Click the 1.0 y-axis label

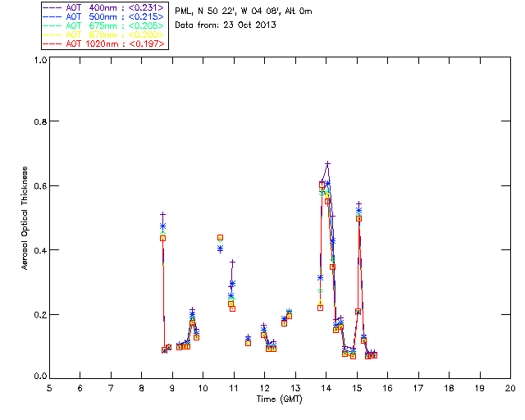click(x=40, y=60)
